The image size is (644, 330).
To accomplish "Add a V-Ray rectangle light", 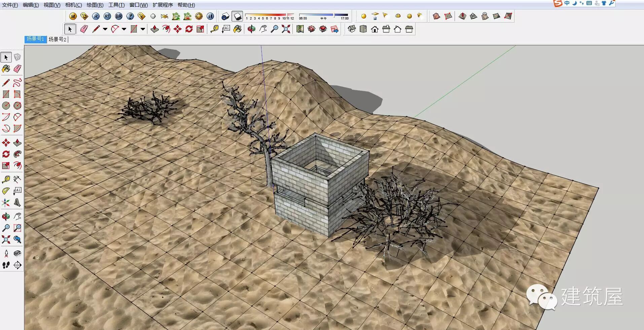I will point(375,16).
